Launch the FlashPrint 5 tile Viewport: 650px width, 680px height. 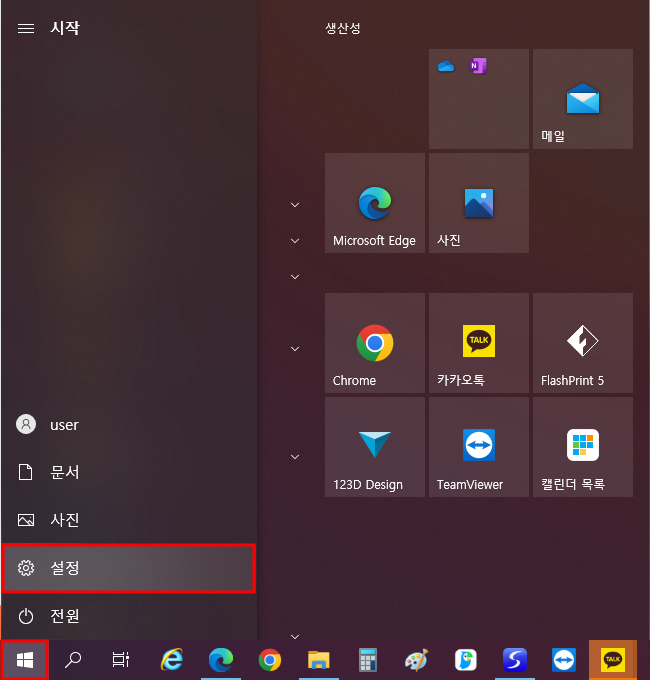coord(583,343)
